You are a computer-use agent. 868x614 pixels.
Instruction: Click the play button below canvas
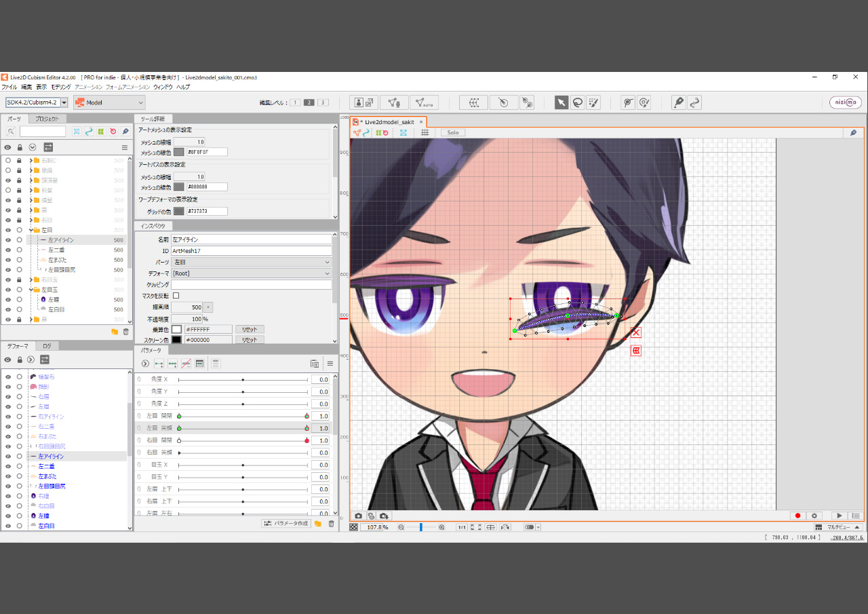pyautogui.click(x=840, y=516)
